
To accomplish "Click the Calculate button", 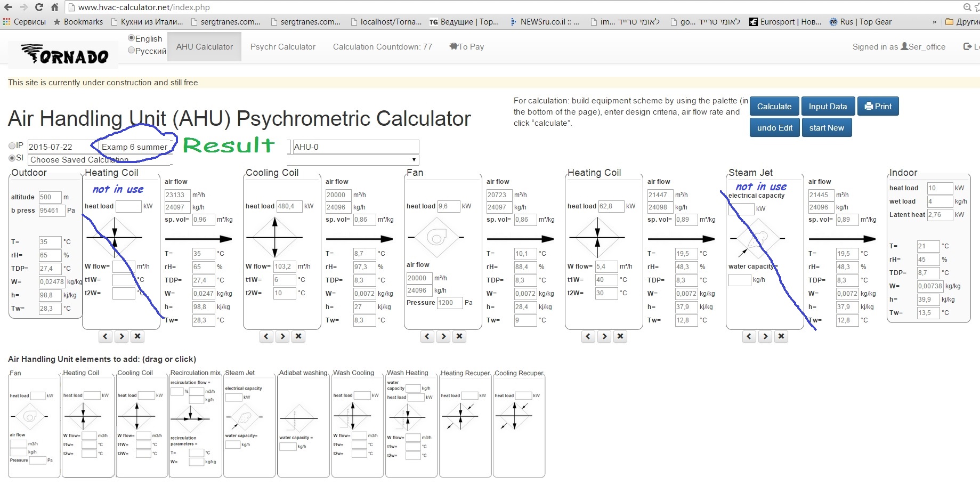I will click(774, 106).
